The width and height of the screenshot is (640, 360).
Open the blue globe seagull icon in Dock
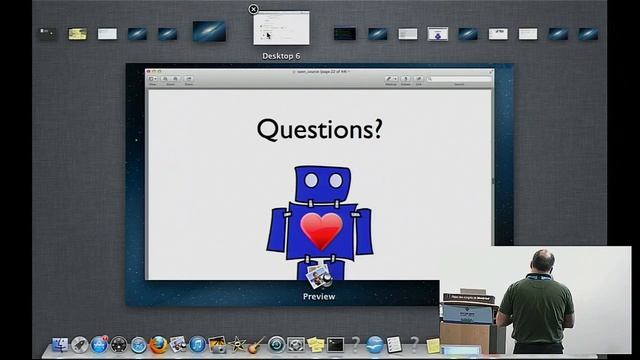point(375,345)
